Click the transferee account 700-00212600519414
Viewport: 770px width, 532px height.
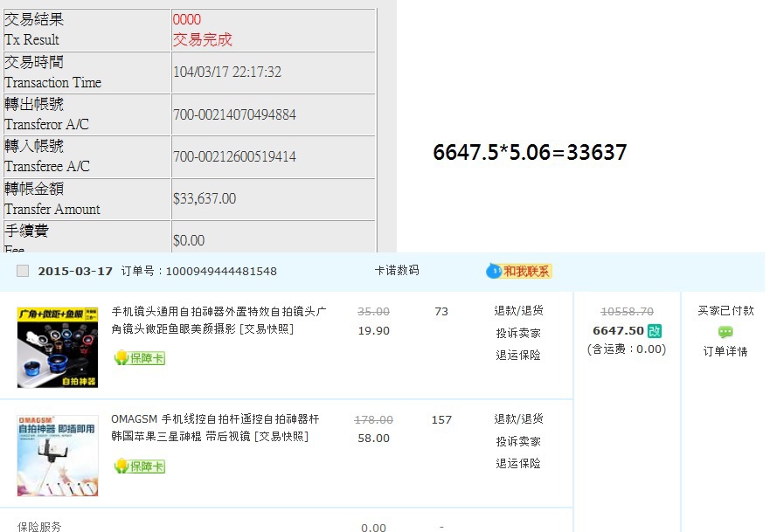click(x=234, y=156)
